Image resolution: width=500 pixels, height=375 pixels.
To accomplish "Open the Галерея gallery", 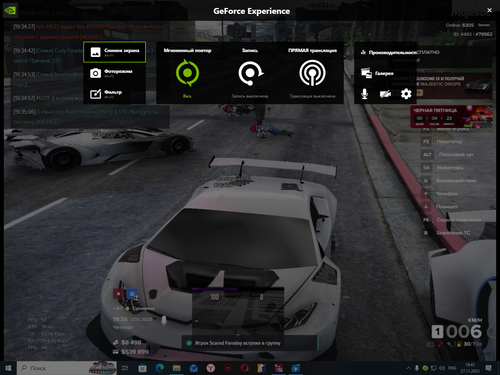I will (x=377, y=73).
